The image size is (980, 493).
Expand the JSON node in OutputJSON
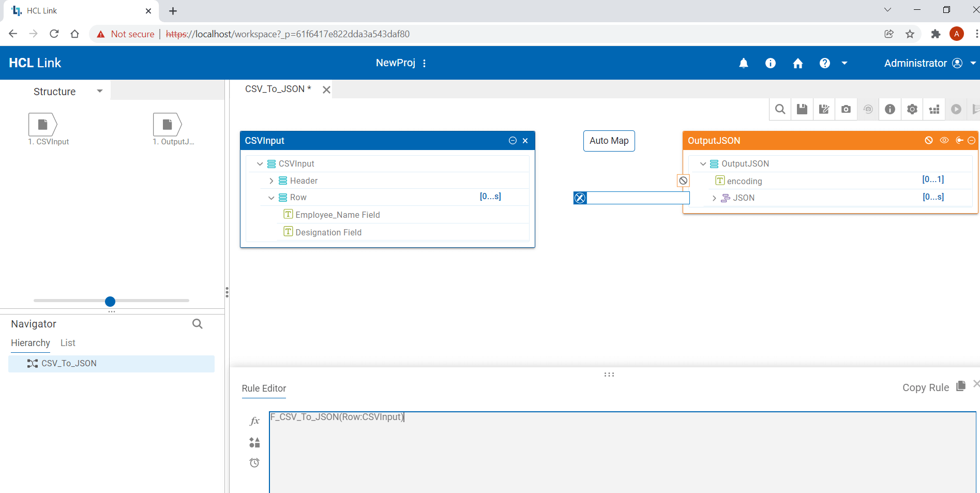tap(714, 198)
